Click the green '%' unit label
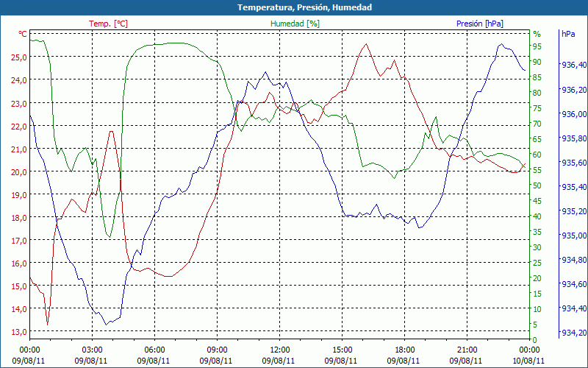 (537, 34)
